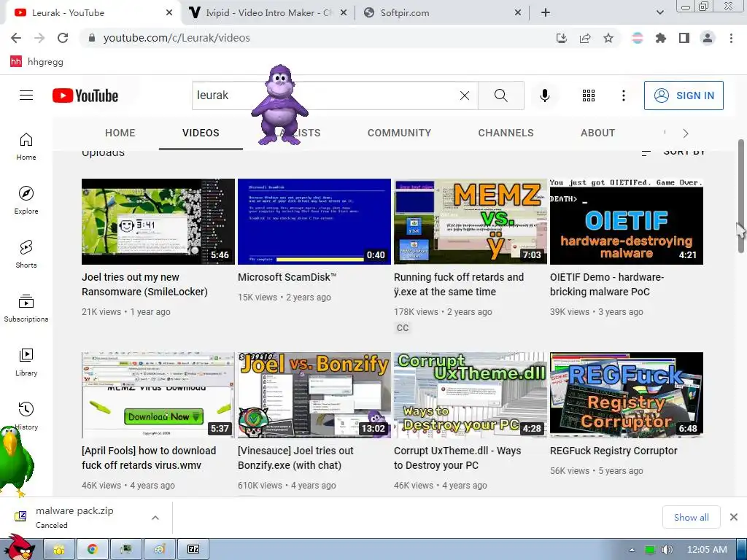
Task: Open the YouTube hamburger guide menu
Action: click(x=26, y=96)
